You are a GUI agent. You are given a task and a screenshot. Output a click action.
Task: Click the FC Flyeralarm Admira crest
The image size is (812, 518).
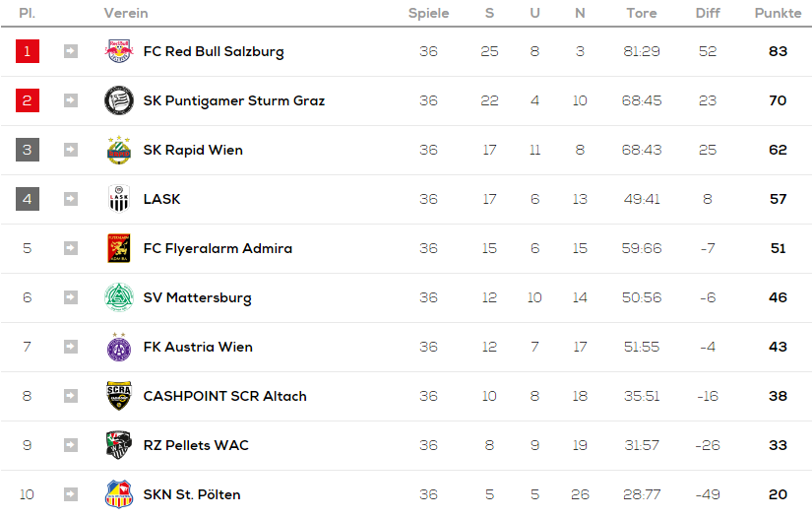[x=118, y=248]
